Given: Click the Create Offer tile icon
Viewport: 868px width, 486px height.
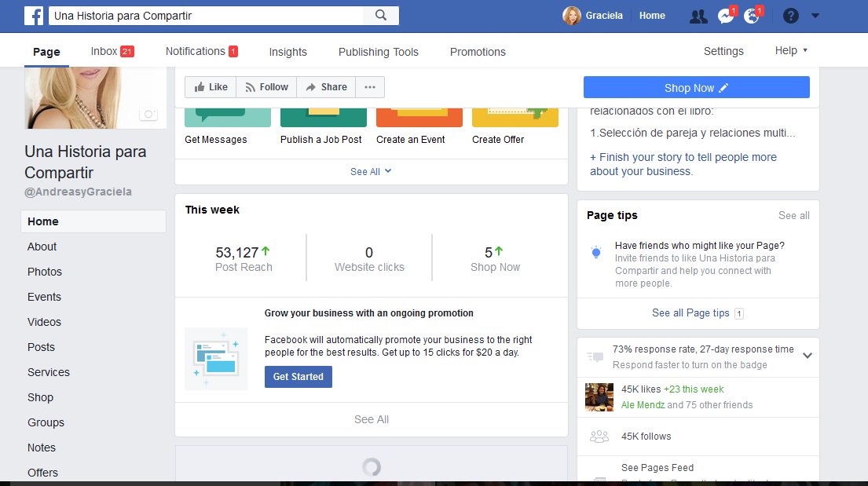Looking at the screenshot, I should point(515,117).
